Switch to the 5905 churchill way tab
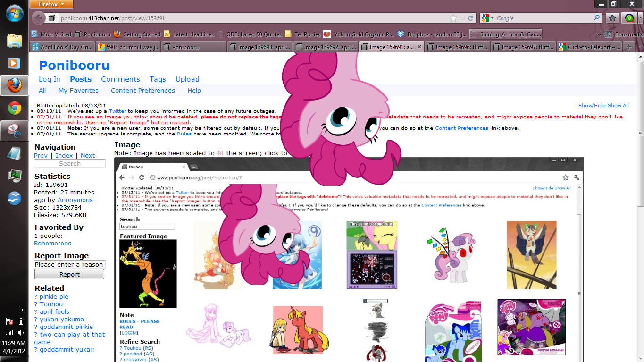Screen dimensions: 644x362 coord(128,47)
